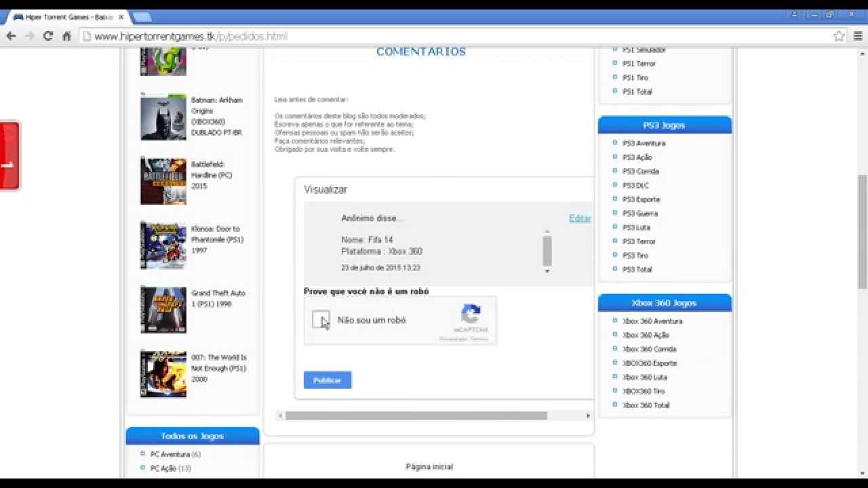
Task: Open PS3 Guerra category link
Action: click(x=639, y=213)
